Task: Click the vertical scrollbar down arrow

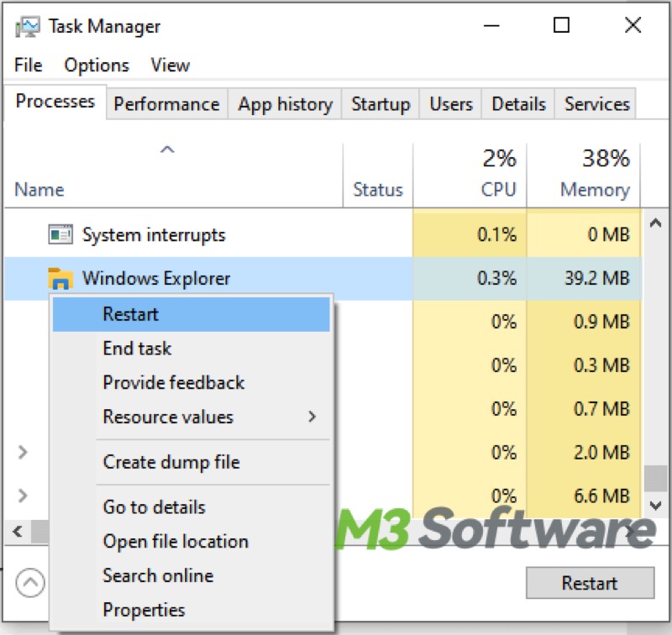Action: point(655,506)
